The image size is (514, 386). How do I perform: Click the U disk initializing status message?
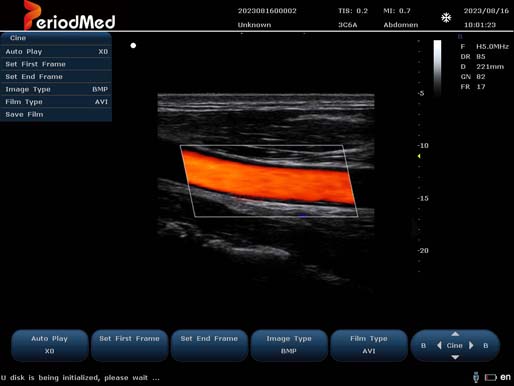[80, 378]
